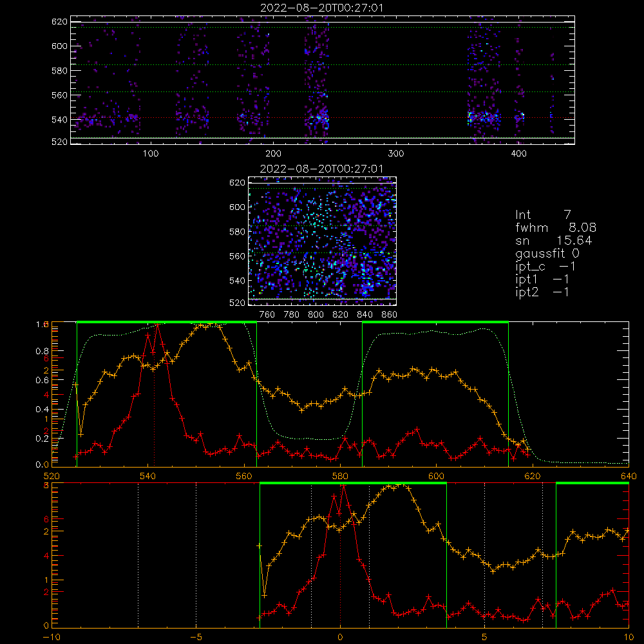Viewport: 644px width, 644px height.
Task: Click the 100 tick label on top plot
Action: [x=151, y=154]
